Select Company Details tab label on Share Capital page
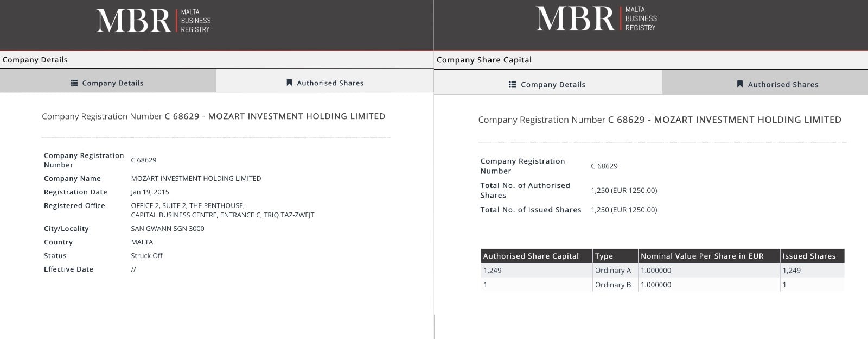 (553, 85)
